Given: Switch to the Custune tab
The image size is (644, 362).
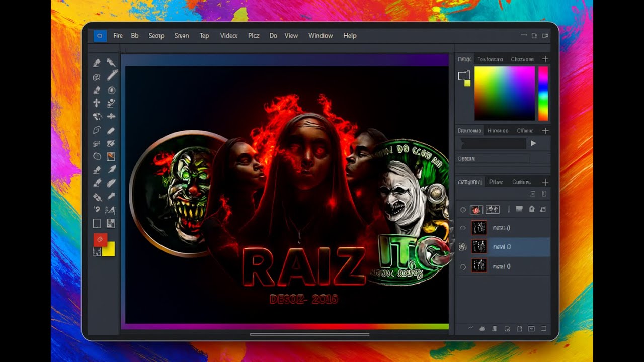Looking at the screenshot, I should (521, 182).
